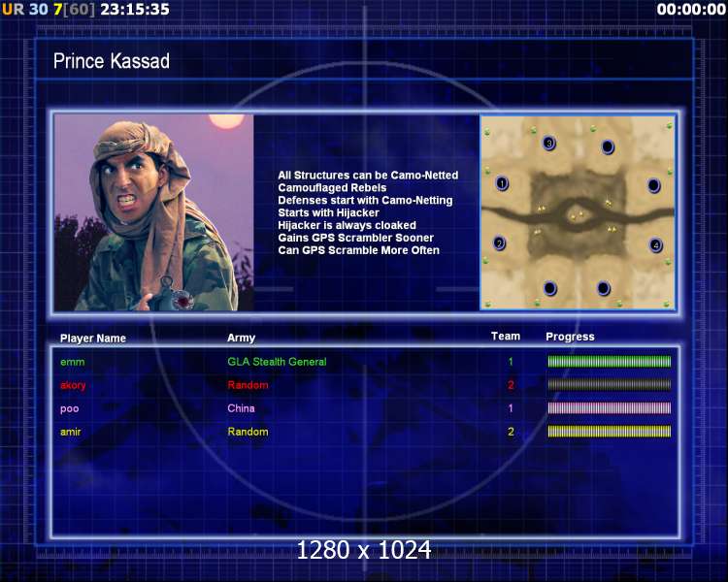Click the Prince Kassad title heading

pyautogui.click(x=112, y=61)
